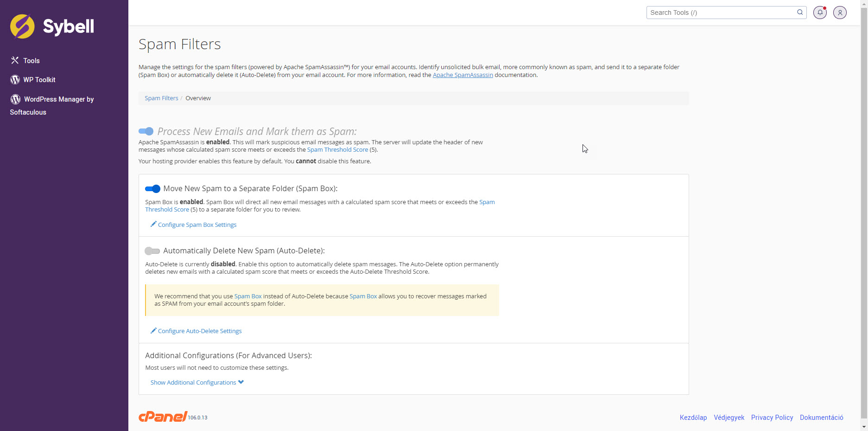This screenshot has width=868, height=431.
Task: Open the notifications bell icon
Action: point(820,13)
